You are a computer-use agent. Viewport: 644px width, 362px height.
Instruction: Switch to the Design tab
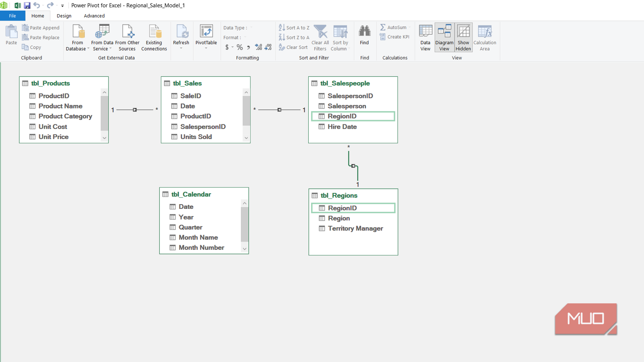[x=64, y=16]
